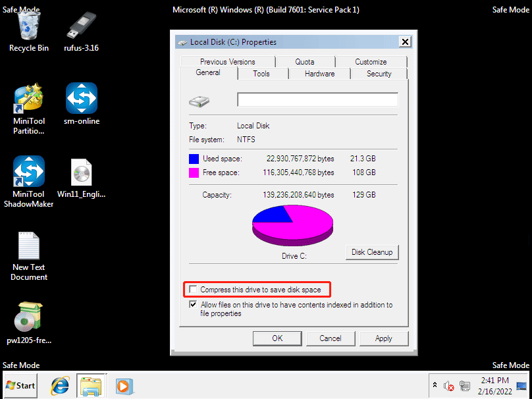Show hidden system tray icons
This screenshot has width=532, height=399.
coord(435,385)
